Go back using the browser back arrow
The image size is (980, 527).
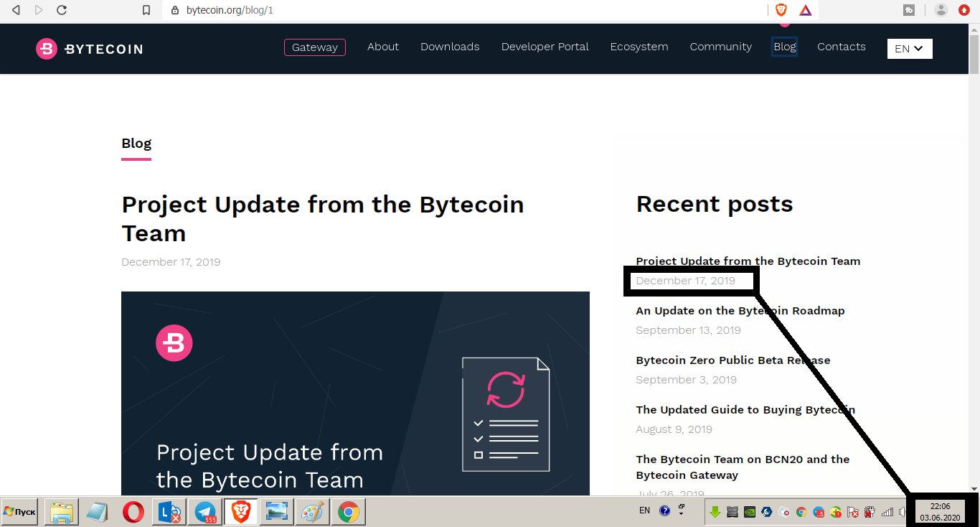click(x=17, y=10)
